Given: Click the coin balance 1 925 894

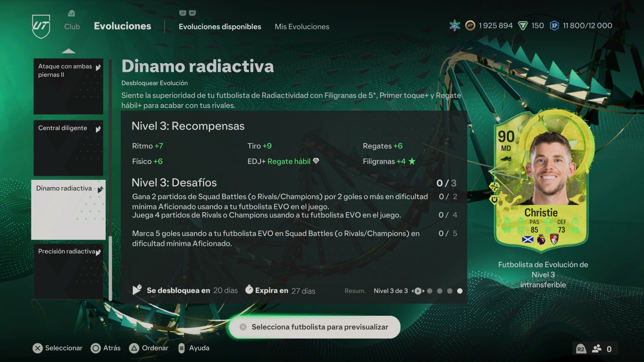Looking at the screenshot, I should [x=496, y=25].
